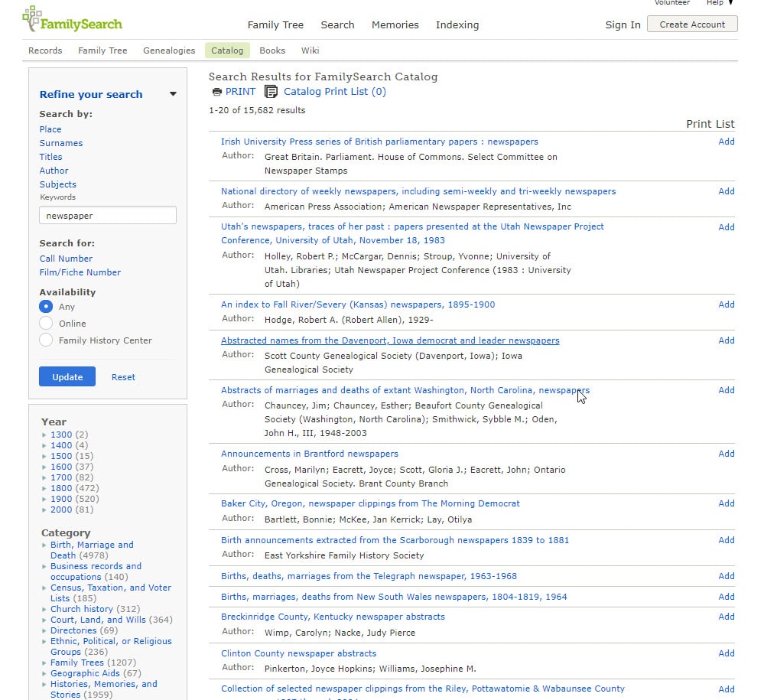Expand the 1800 year filter
Screen dimensions: 764x700
pyautogui.click(x=44, y=488)
